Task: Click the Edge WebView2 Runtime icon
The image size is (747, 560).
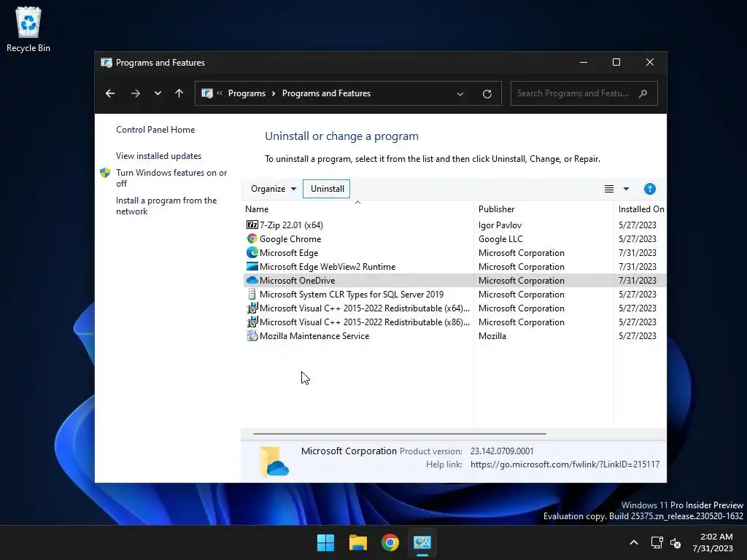Action: coord(252,266)
